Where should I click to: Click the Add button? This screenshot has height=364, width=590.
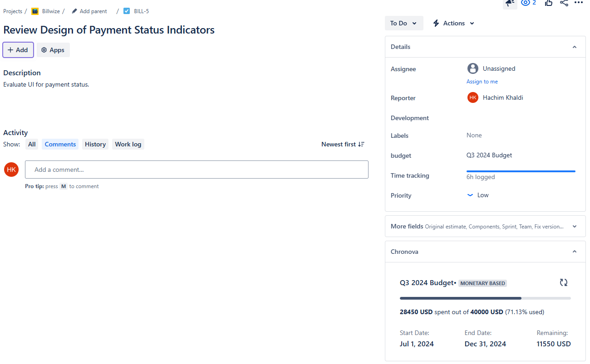tap(18, 50)
